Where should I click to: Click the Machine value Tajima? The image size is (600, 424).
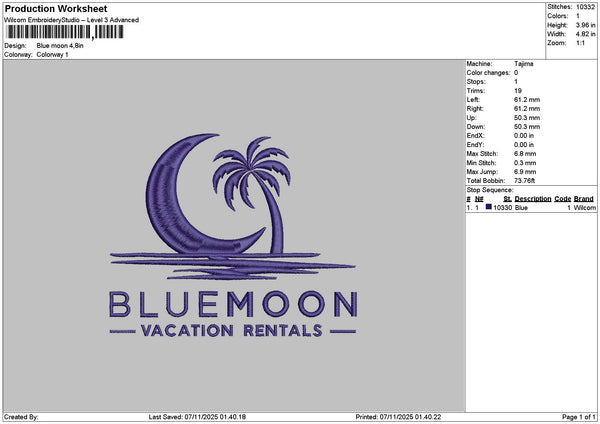pos(523,64)
